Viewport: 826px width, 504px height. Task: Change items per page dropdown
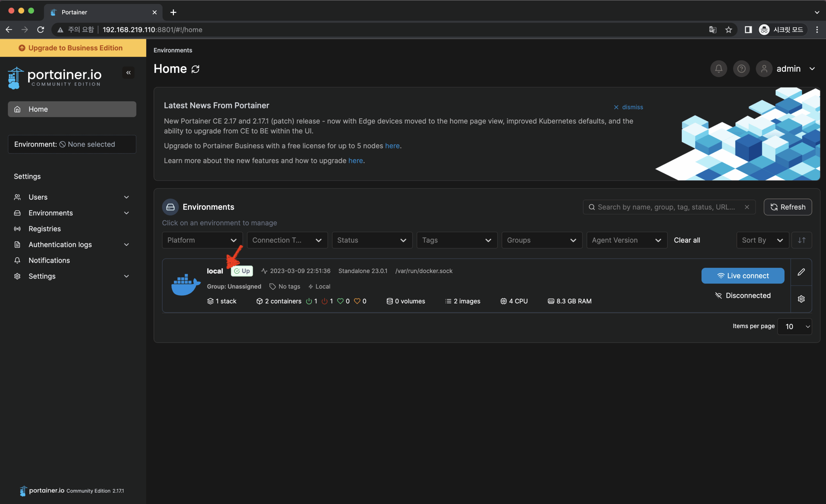794,326
